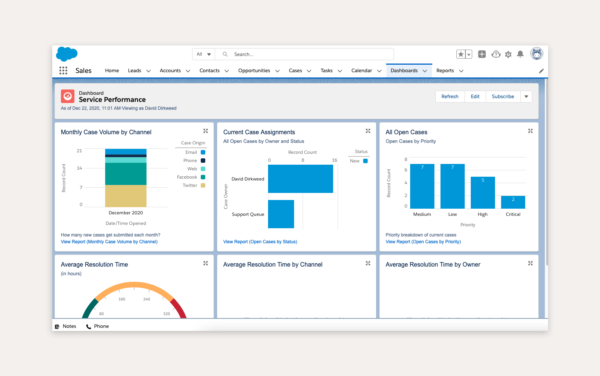Click the search magnifier icon
Screen dimensions: 600x376
[x=225, y=54]
